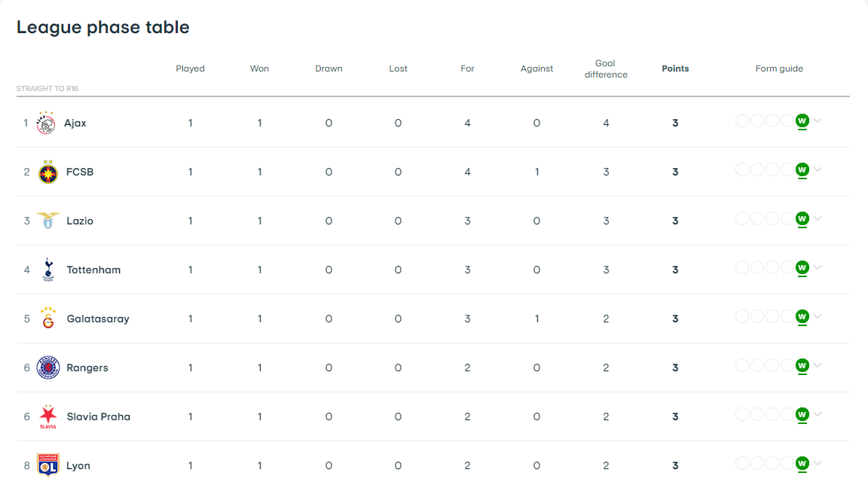The width and height of the screenshot is (868, 485).
Task: Click the Drawn column header
Action: [x=329, y=69]
